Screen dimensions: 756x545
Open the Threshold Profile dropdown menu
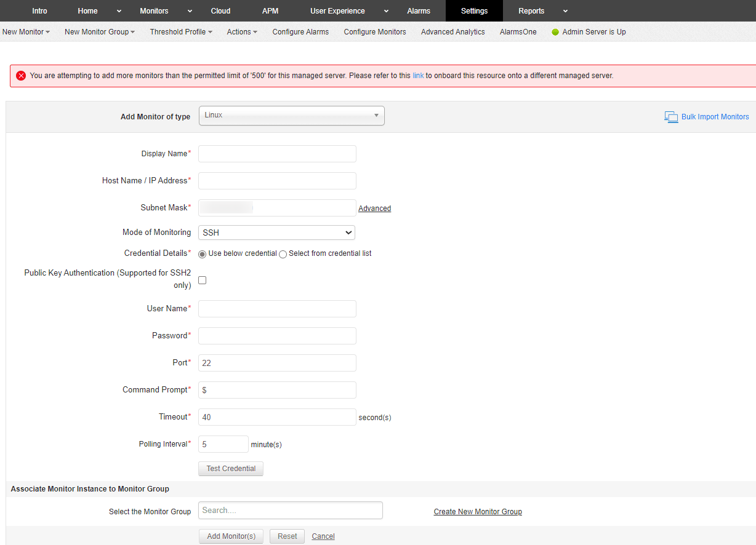181,32
